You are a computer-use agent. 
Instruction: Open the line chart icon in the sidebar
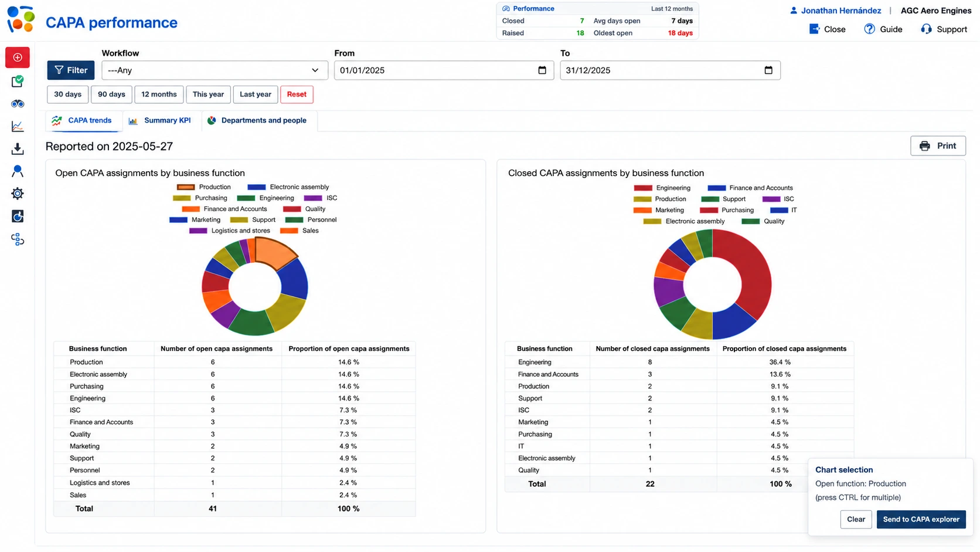(18, 127)
